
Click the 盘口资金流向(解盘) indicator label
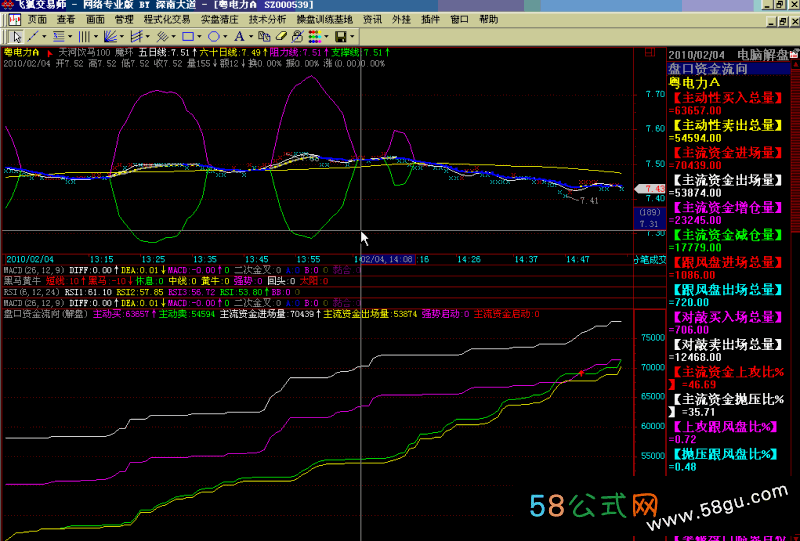click(46, 314)
